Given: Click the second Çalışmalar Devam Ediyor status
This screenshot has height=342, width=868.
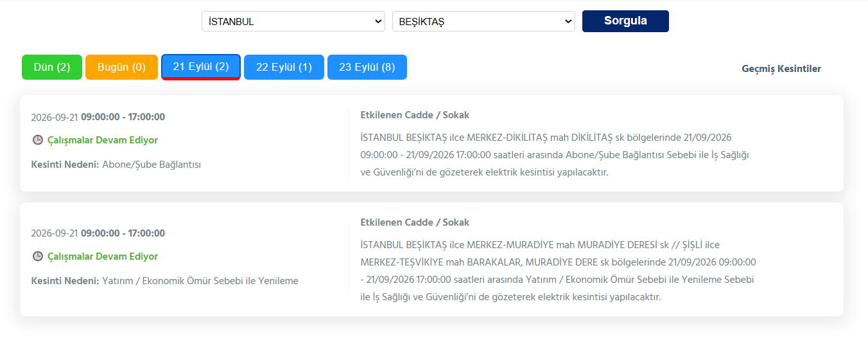Looking at the screenshot, I should click(103, 256).
